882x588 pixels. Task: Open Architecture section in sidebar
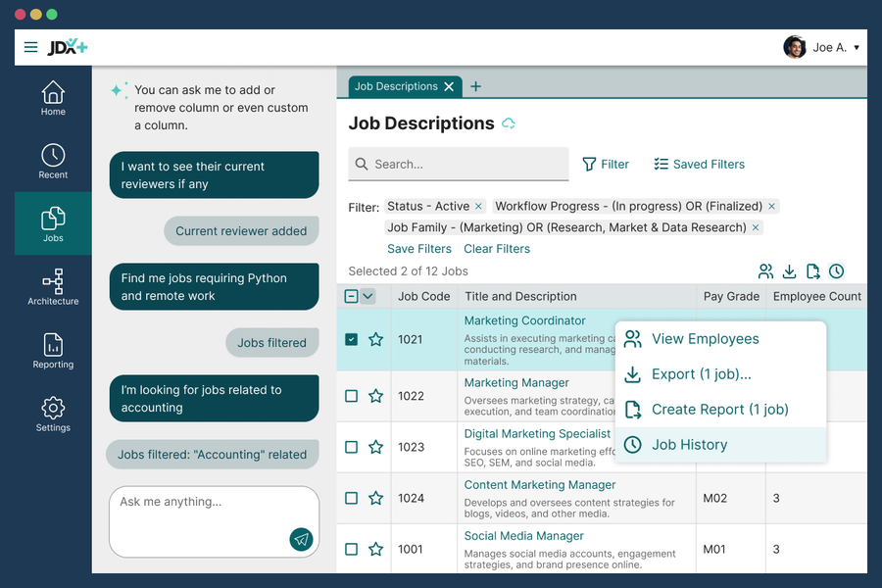(x=53, y=287)
